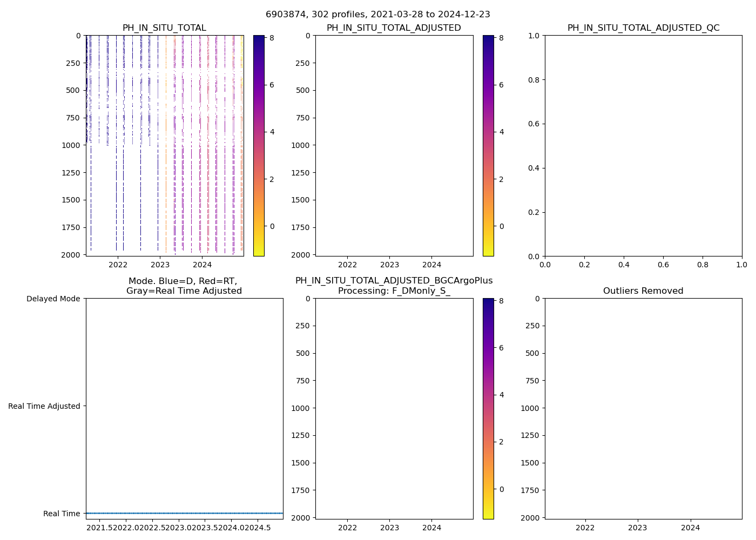
Task: Click the blue Real Time data line
Action: point(184,513)
